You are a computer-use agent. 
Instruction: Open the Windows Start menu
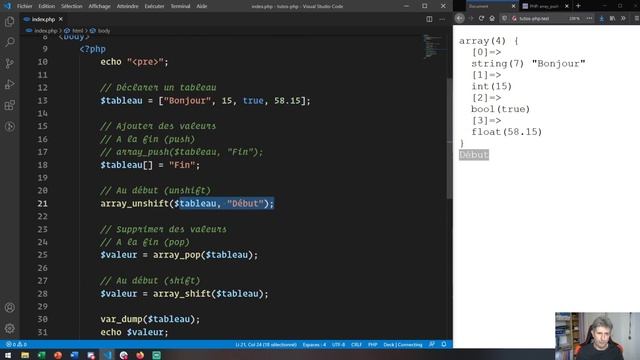8,355
